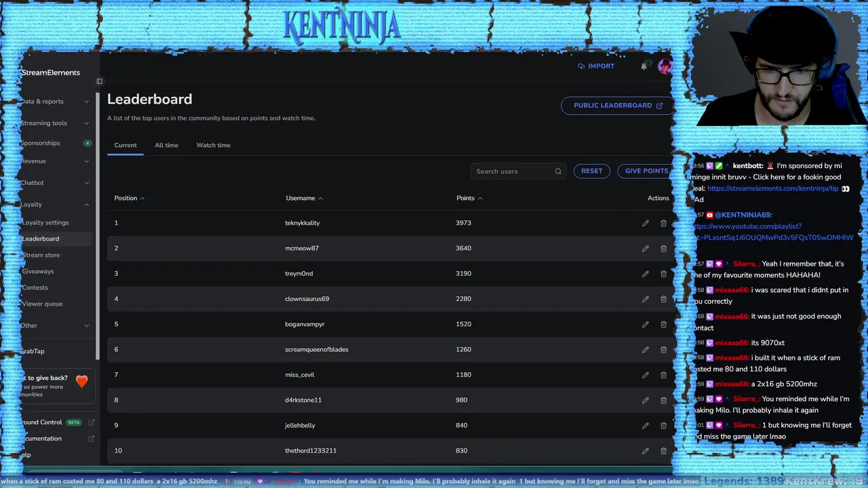This screenshot has height=488, width=868.
Task: Click the StreamElements logo
Action: pos(50,73)
